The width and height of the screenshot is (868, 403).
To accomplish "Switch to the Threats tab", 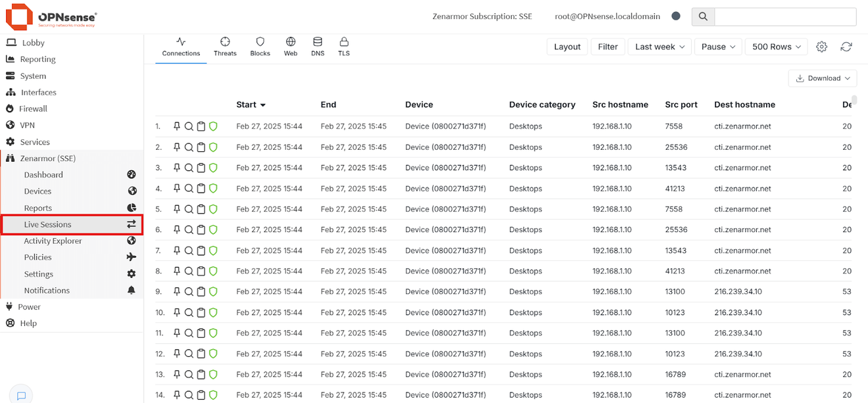I will pos(225,47).
